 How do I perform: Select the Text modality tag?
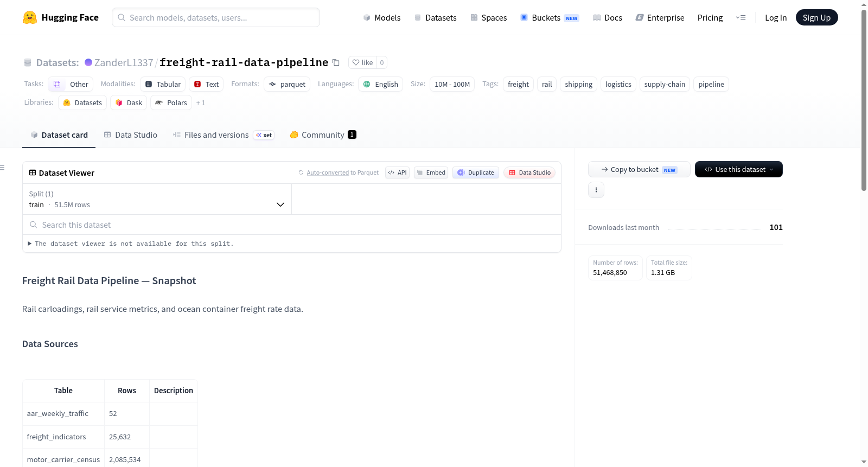click(206, 84)
